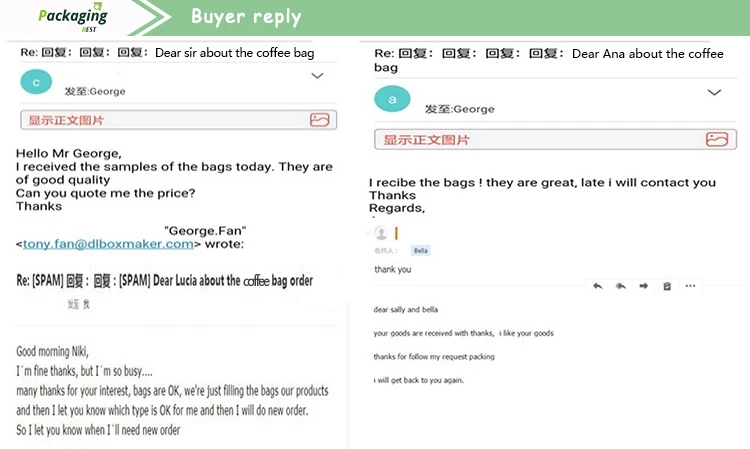Open 'Dear Lucia about the coffee bag order' subject

[232, 281]
